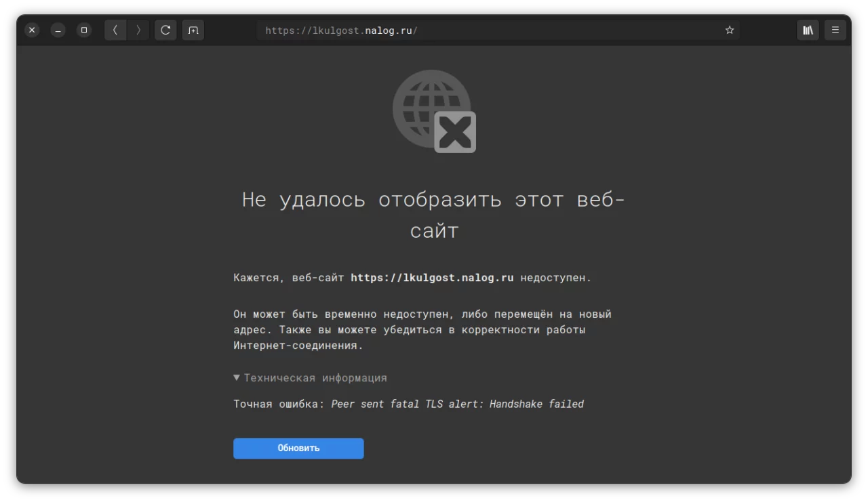Screen dimensions: 868x502
Task: Click the paragraph starting Он может быть
Action: [422, 330]
